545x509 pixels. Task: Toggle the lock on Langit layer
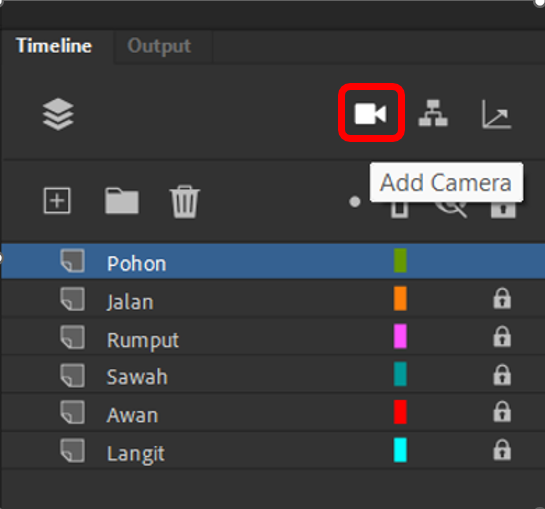pyautogui.click(x=502, y=450)
